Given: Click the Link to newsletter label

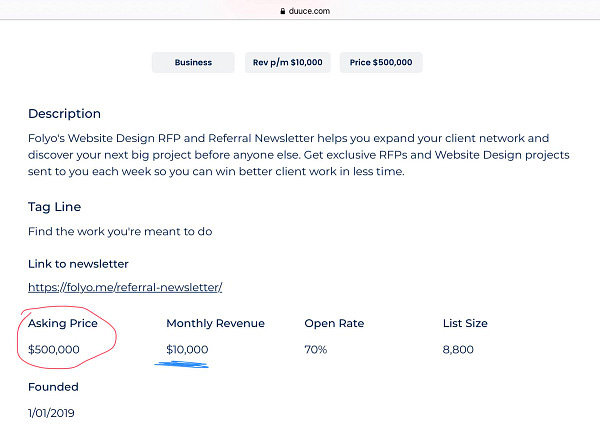Looking at the screenshot, I should [78, 264].
